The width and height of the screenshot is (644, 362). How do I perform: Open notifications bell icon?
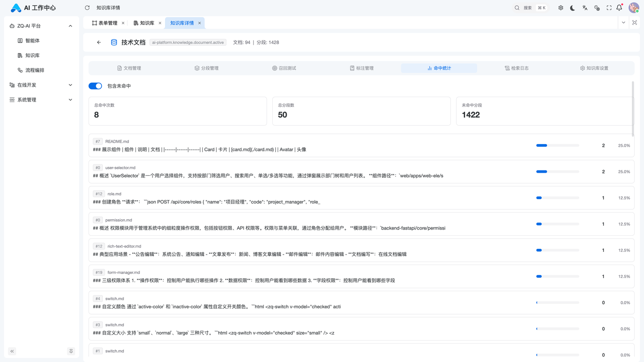pos(619,8)
